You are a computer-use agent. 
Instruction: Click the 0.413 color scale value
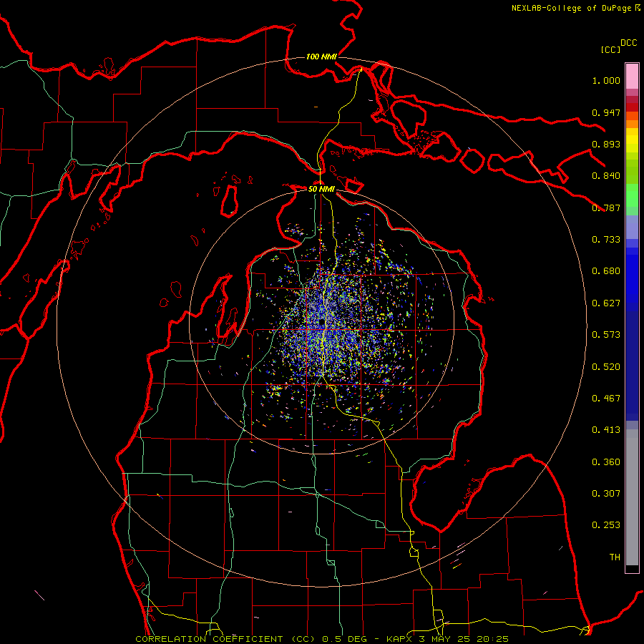[x=606, y=430]
